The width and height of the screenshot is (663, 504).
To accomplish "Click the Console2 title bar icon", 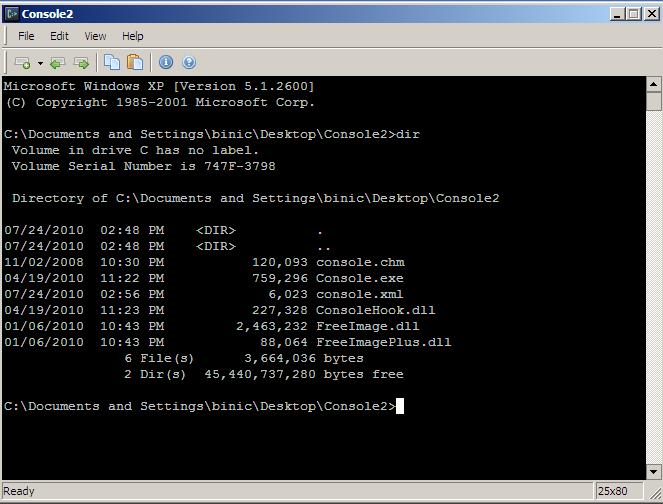I will (x=12, y=14).
